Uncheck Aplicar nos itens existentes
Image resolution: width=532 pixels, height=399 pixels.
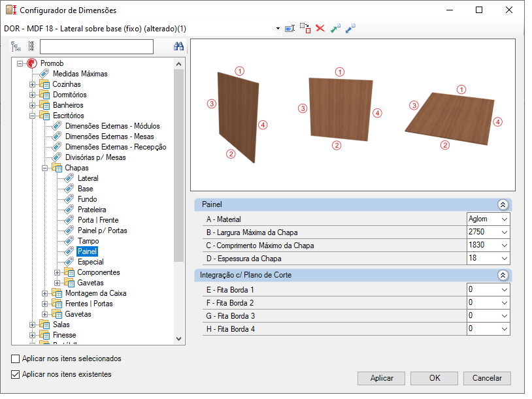tap(15, 374)
